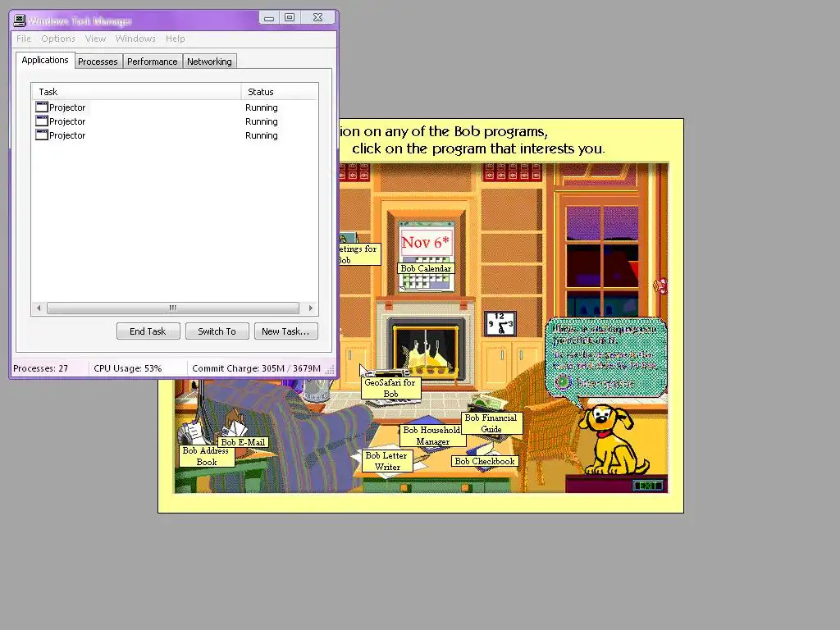Image resolution: width=840 pixels, height=630 pixels.
Task: Click the wall clock in Bob room
Action: pos(500,324)
